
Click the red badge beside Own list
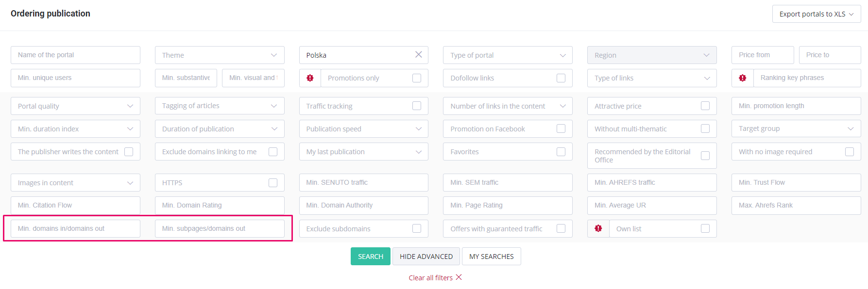pos(598,228)
